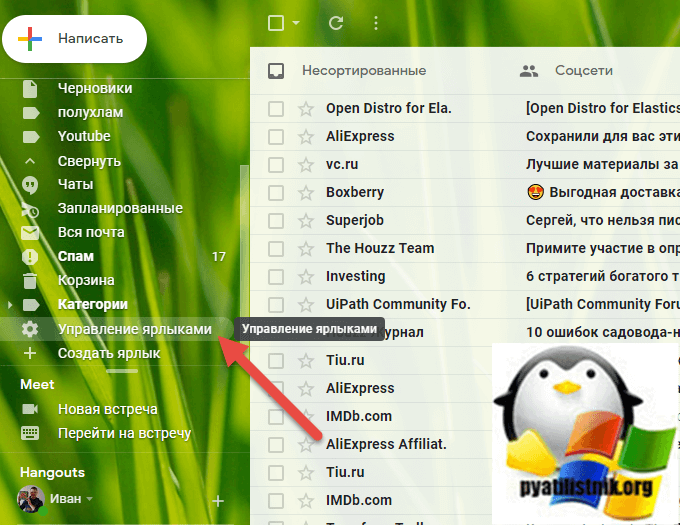Select The Houzz Team email checkbox
The image size is (680, 525).
pyautogui.click(x=276, y=249)
